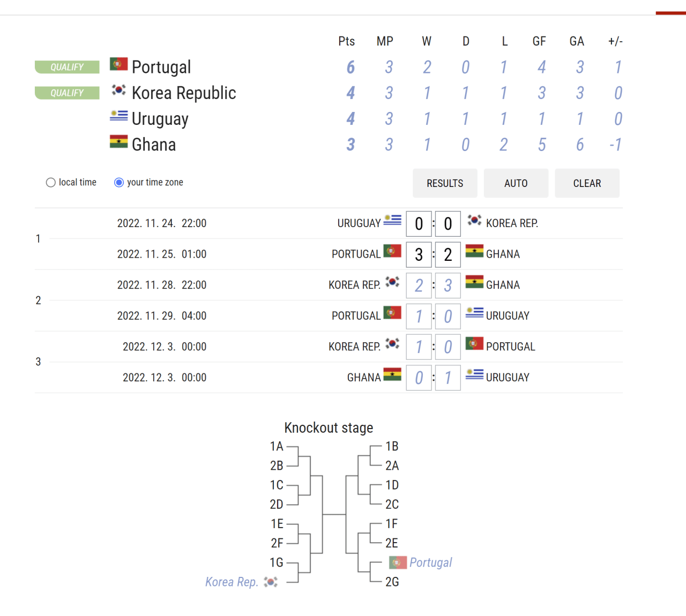The width and height of the screenshot is (686, 616).
Task: Click Korea Rep. score box versus Uruguay
Action: 448,224
